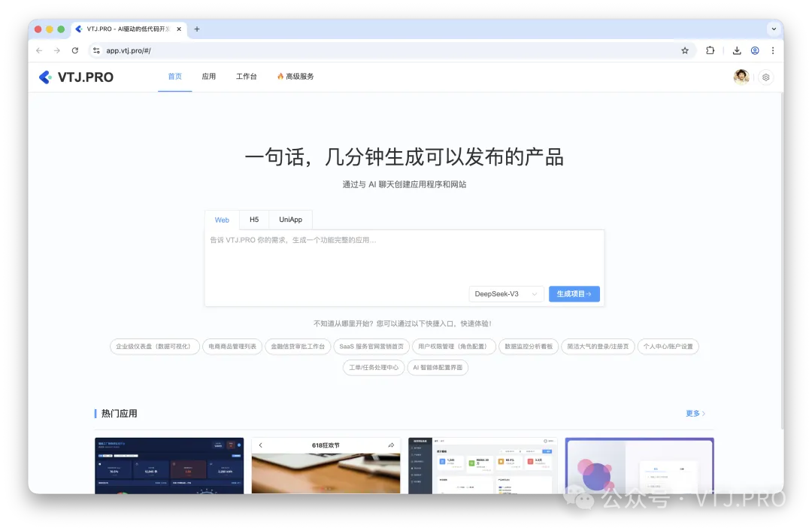Screen dimensions: 812x531
Task: Select the UniApp platform option
Action: coord(290,220)
